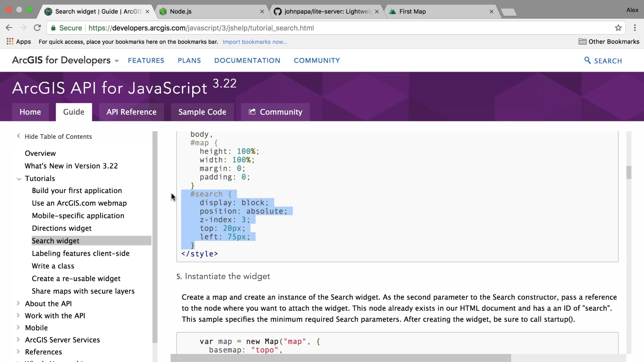The image size is (644, 362).
Task: Switch to the API Reference tab
Action: point(131,112)
